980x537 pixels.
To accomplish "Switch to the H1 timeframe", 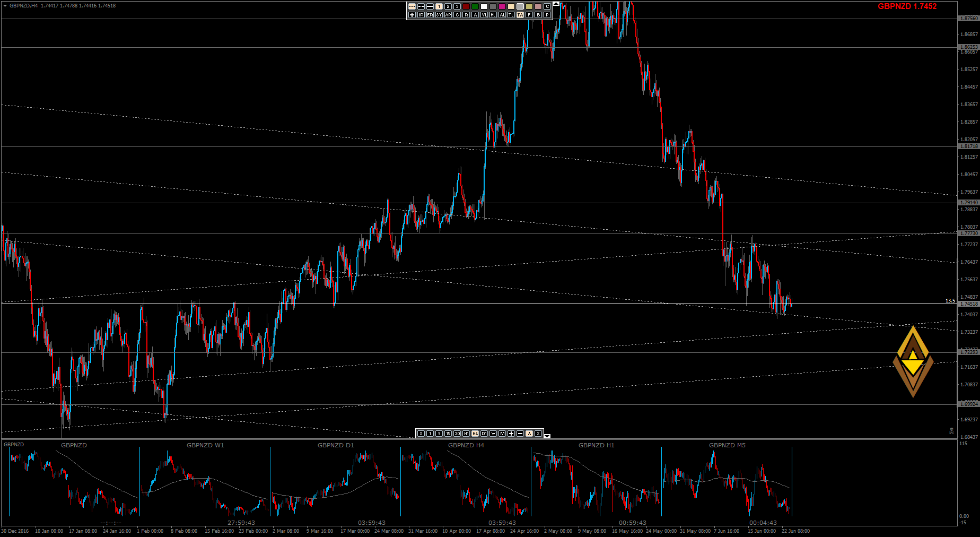I will [466, 434].
